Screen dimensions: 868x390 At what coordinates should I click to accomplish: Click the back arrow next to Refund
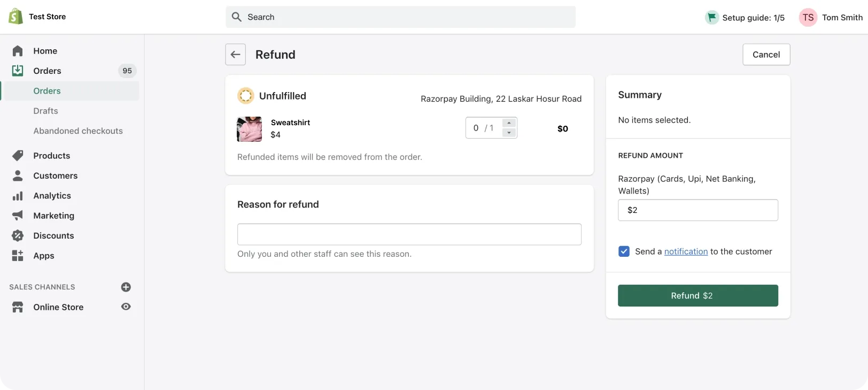(235, 55)
